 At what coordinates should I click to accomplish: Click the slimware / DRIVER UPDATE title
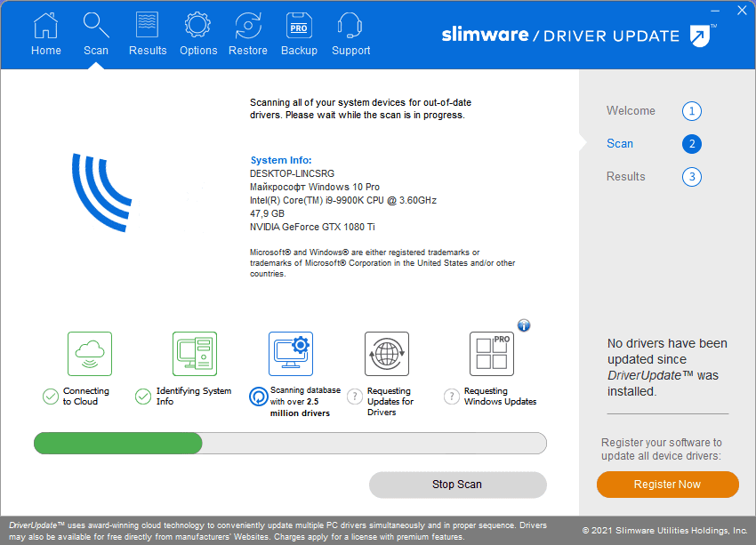coord(560,36)
